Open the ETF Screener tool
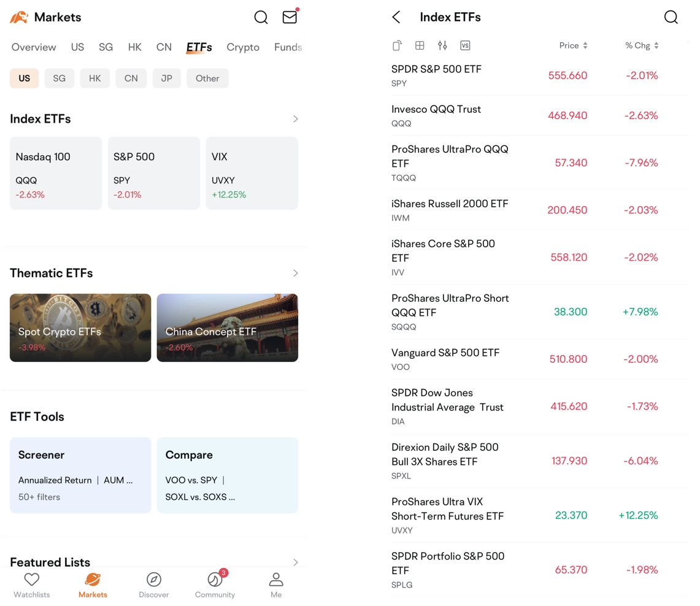This screenshot has height=606, width=700. click(80, 475)
